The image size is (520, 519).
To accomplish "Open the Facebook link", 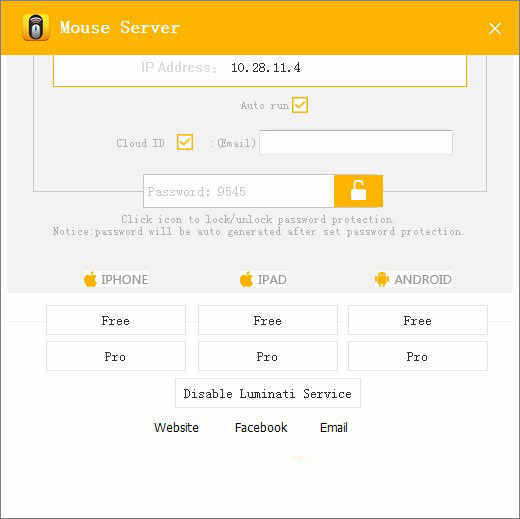I will 261,427.
